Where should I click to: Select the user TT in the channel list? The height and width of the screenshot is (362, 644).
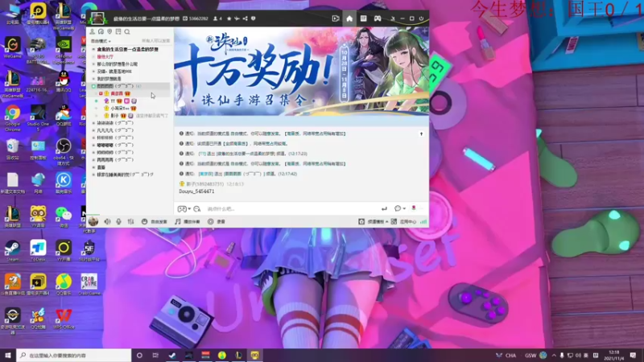pyautogui.click(x=113, y=101)
